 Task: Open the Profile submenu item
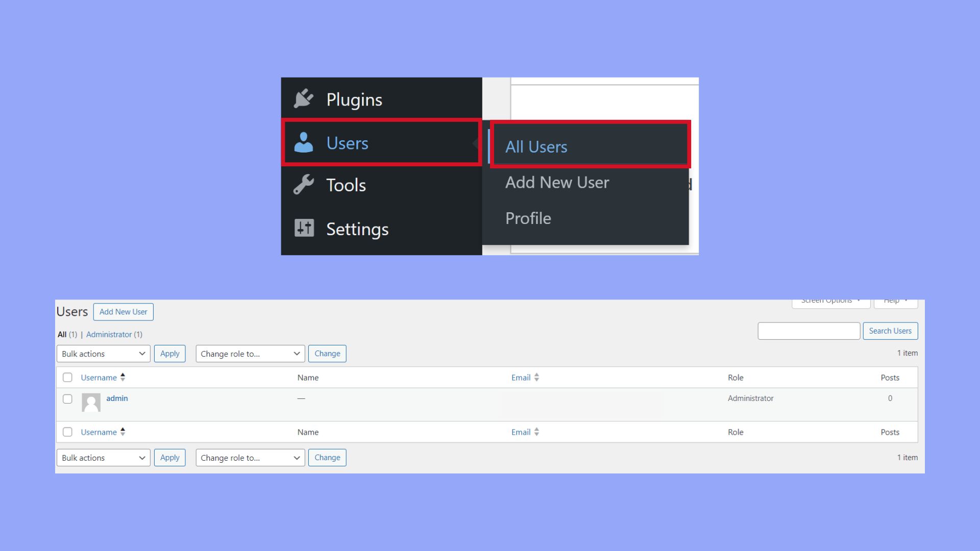click(528, 218)
